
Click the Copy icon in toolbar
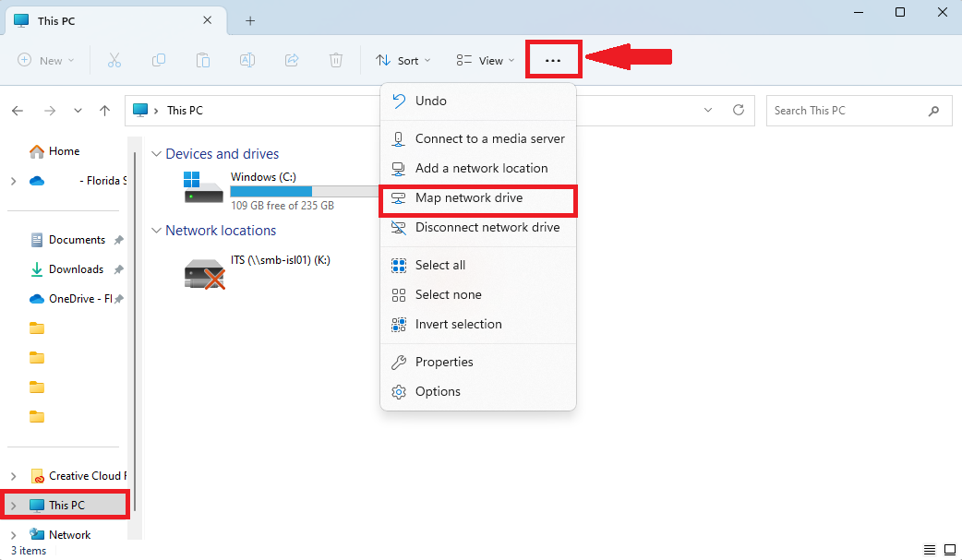[159, 60]
